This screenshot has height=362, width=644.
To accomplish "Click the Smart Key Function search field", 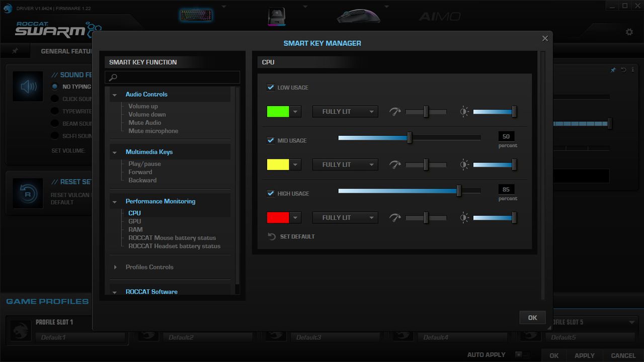I will click(172, 77).
